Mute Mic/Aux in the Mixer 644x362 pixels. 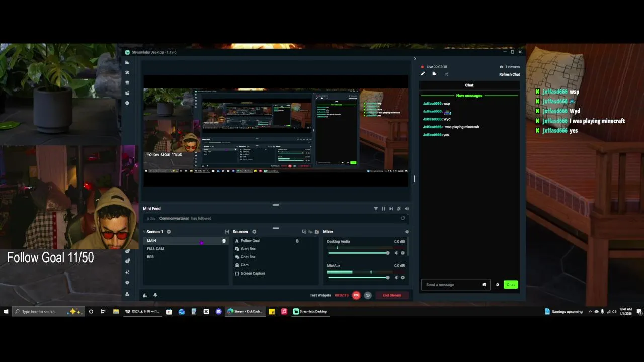(396, 277)
